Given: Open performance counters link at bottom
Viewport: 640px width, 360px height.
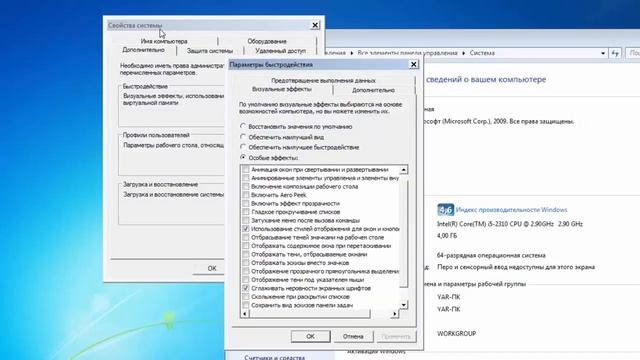Looking at the screenshot, I should click(x=274, y=357).
